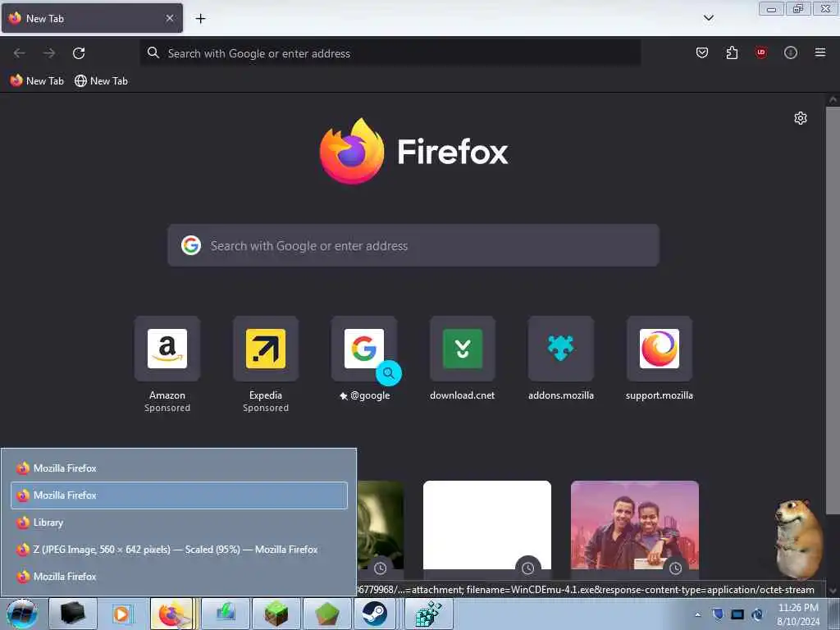Click the address bar search field
The width and height of the screenshot is (840, 630).
pos(390,53)
